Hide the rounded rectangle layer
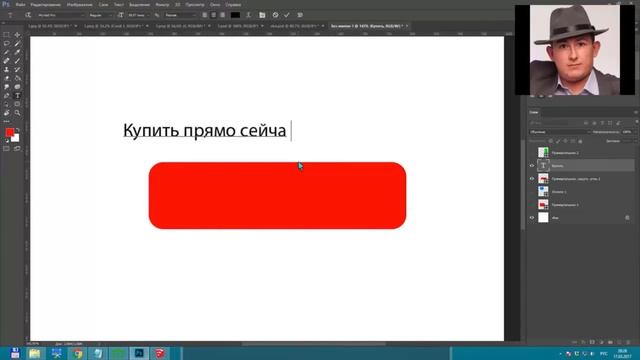 532,179
